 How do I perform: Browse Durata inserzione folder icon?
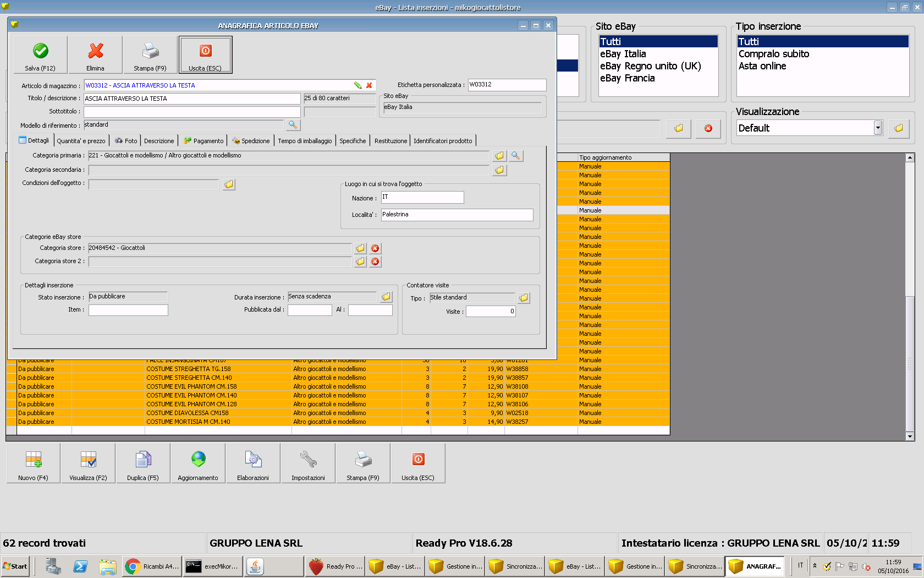click(387, 297)
